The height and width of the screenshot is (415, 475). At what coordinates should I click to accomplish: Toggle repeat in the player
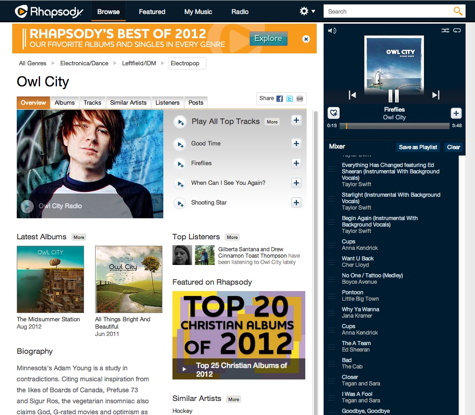click(x=457, y=30)
